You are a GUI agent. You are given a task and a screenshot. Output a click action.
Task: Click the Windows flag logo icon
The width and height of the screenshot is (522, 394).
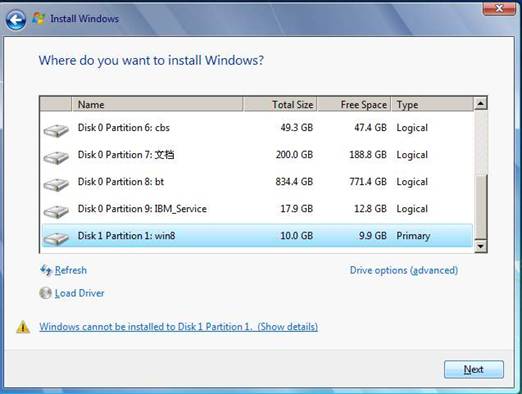point(39,18)
